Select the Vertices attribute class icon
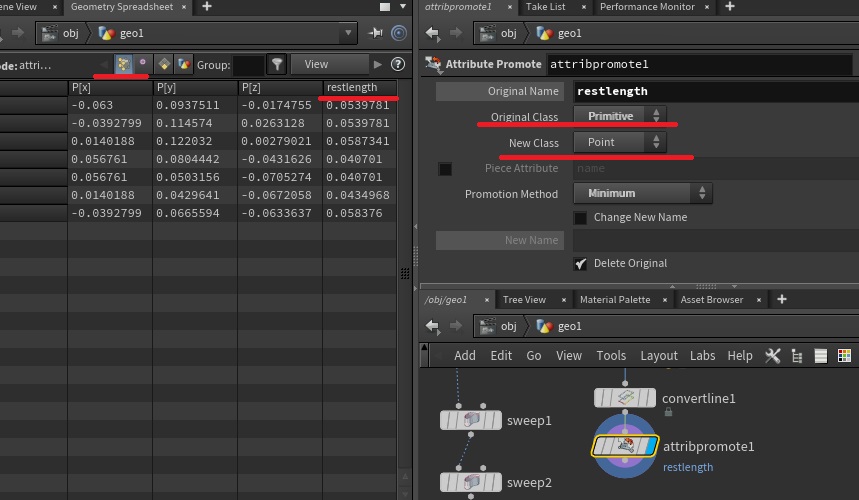 [142, 65]
